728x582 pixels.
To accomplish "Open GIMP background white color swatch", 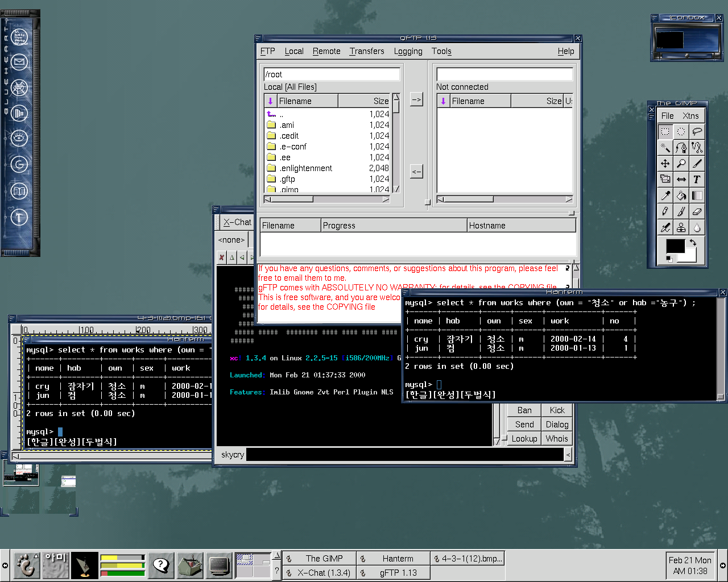I will pos(690,257).
